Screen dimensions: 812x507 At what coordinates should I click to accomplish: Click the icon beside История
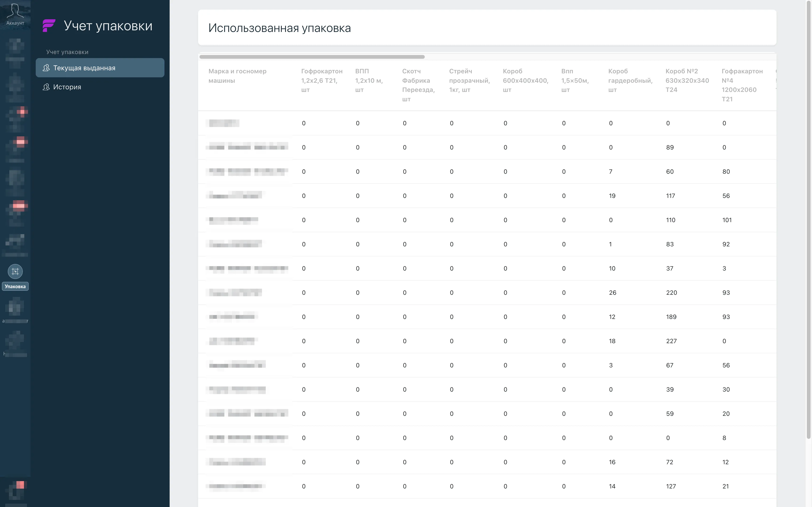[46, 87]
